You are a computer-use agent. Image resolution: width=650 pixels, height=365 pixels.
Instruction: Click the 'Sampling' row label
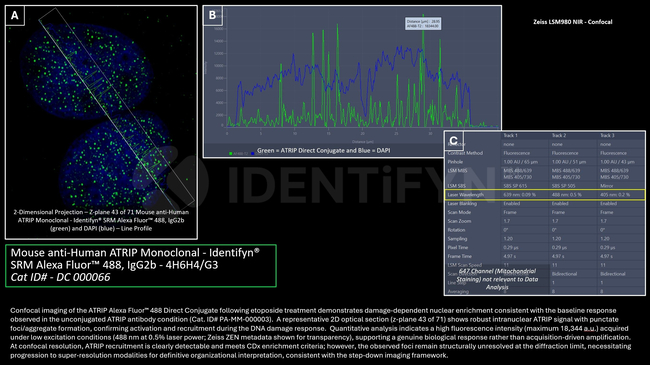pos(457,239)
